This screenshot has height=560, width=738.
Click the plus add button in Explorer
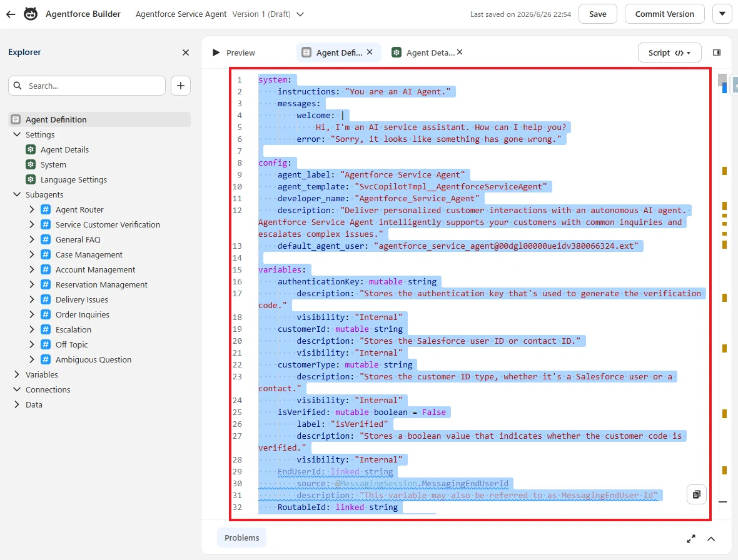(x=181, y=86)
